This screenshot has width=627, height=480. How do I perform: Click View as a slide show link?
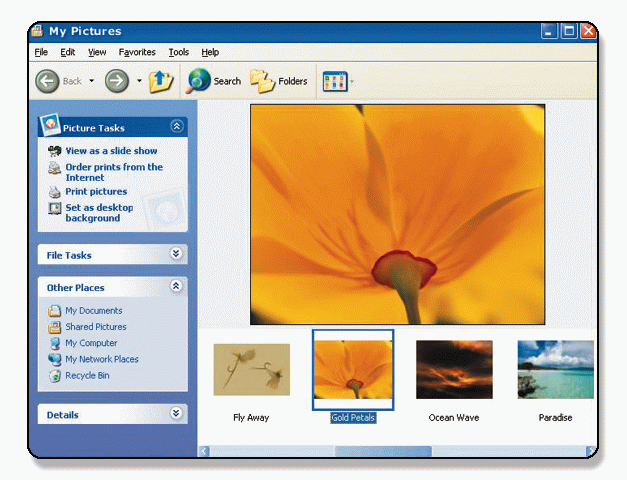pyautogui.click(x=111, y=151)
